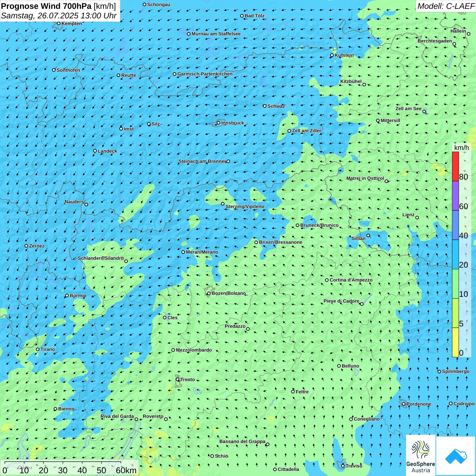Click the Nauders location marker
This screenshot has height=476, width=476.
[x=86, y=204]
